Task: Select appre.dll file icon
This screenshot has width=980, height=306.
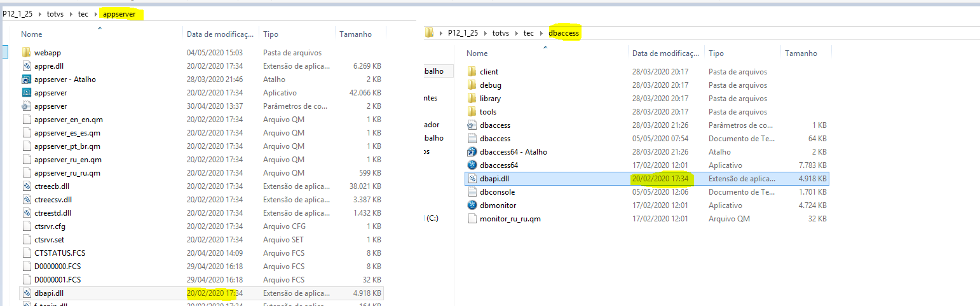Action: point(27,66)
